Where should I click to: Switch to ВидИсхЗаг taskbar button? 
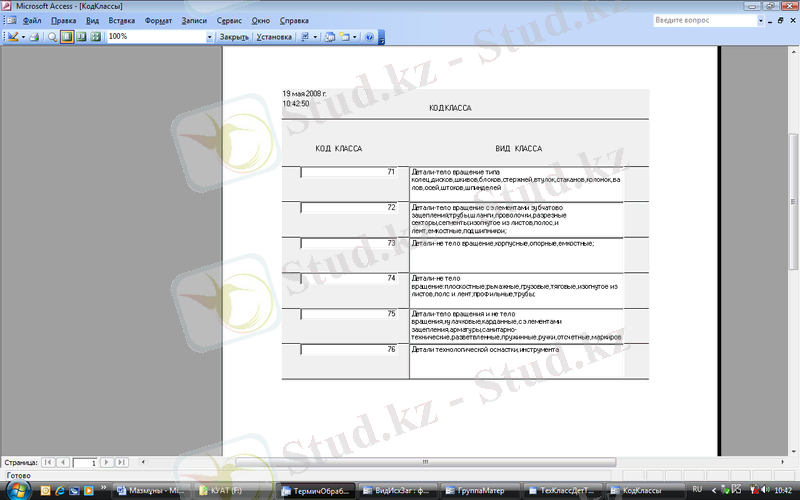(397, 491)
